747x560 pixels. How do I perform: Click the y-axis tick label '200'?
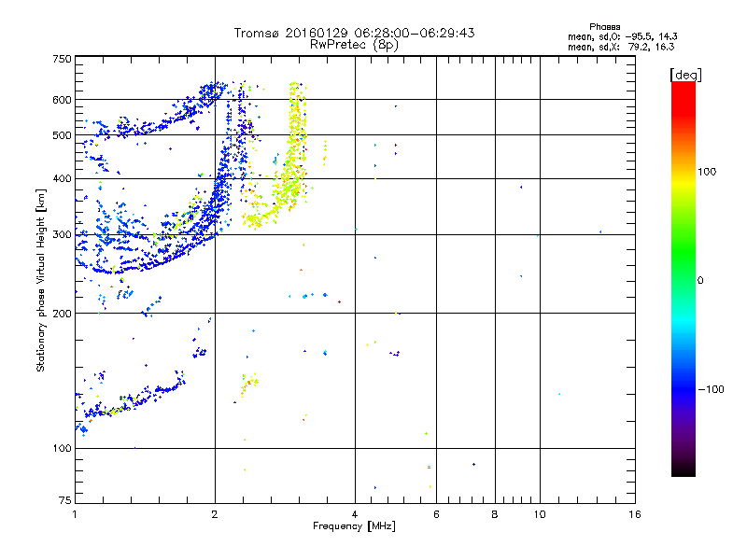[63, 314]
